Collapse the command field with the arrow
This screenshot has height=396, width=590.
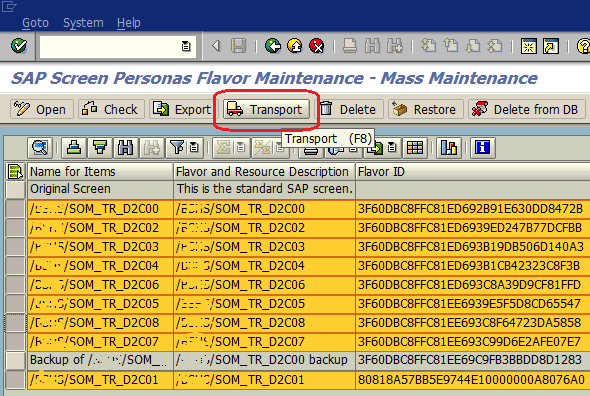(x=216, y=46)
